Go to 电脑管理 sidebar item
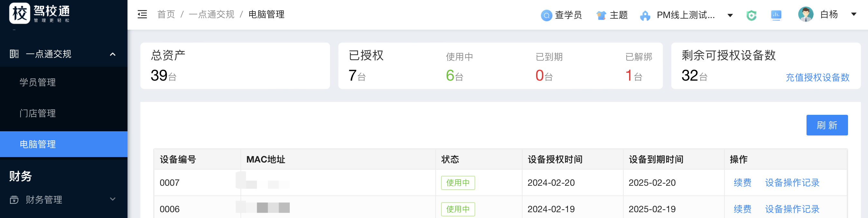Image resolution: width=868 pixels, height=218 pixels. (x=38, y=144)
